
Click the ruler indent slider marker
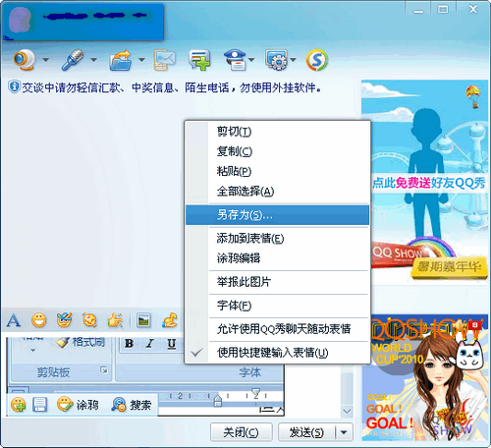click(x=217, y=400)
